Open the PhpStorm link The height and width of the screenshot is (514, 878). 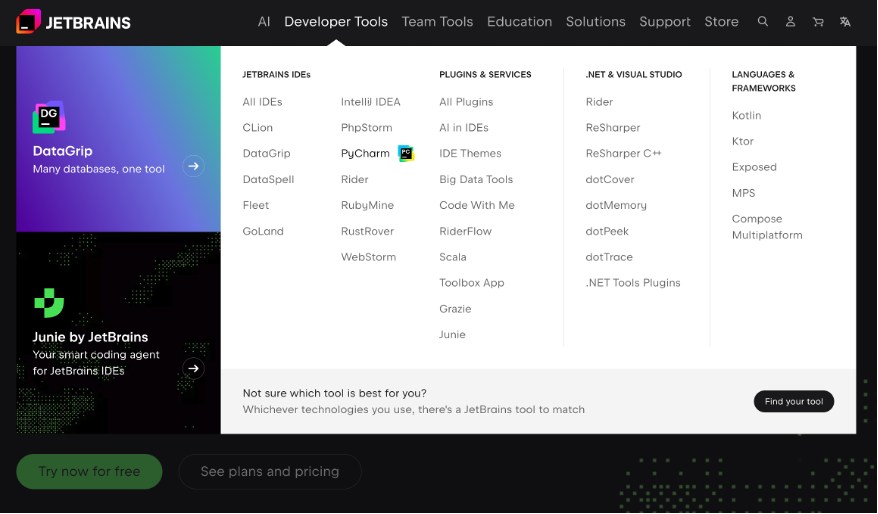point(367,128)
